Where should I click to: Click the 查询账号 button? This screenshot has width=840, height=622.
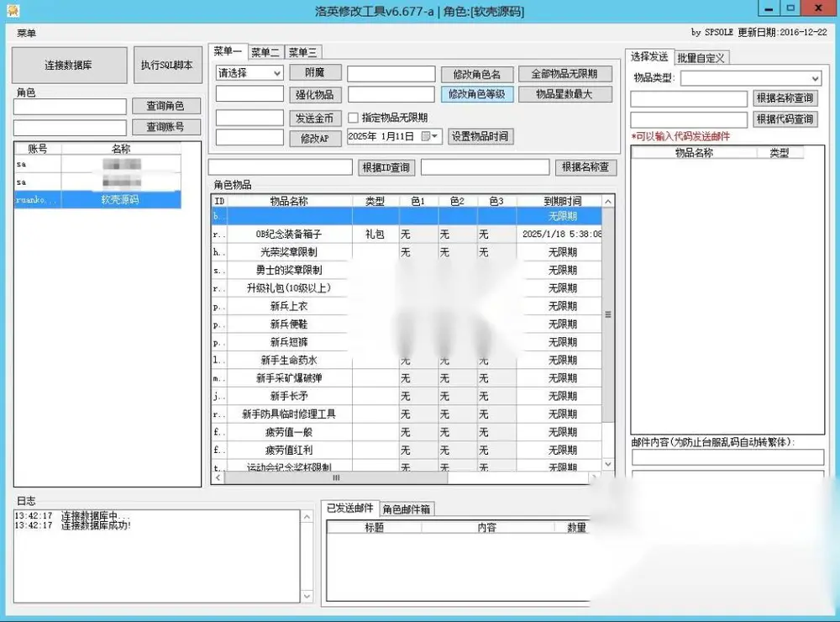pyautogui.click(x=166, y=127)
